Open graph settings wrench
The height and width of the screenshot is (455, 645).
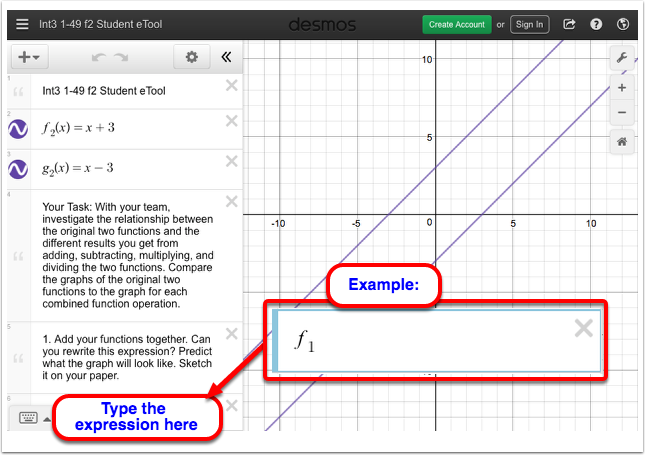tap(622, 58)
